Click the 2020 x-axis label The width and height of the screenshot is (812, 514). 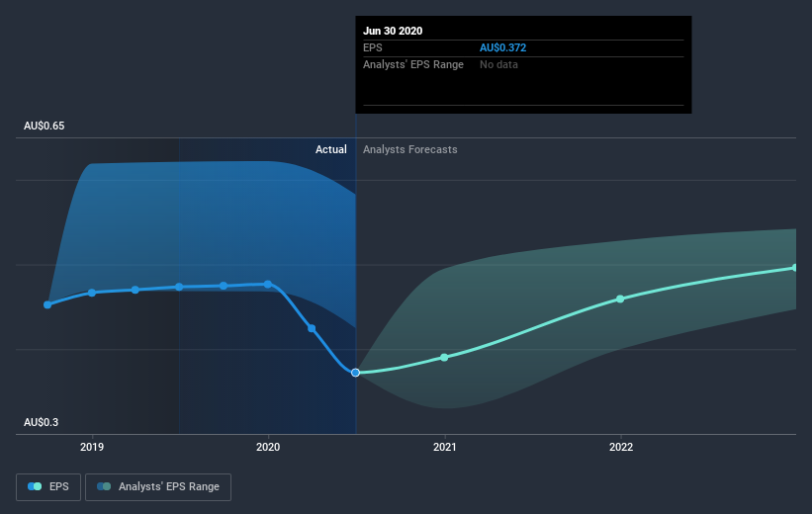point(268,447)
